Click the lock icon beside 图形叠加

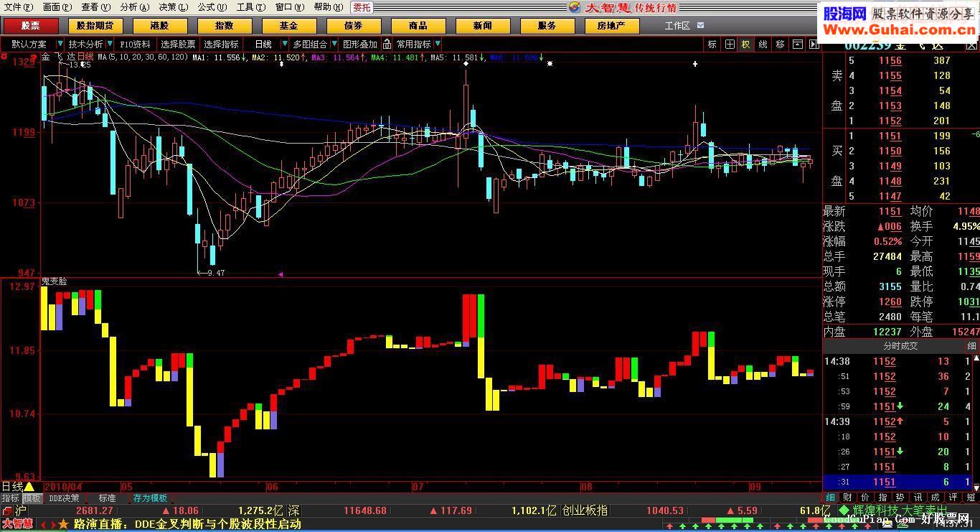point(387,44)
